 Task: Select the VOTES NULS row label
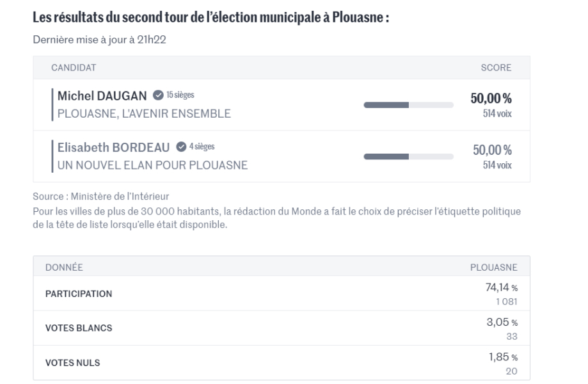click(73, 363)
